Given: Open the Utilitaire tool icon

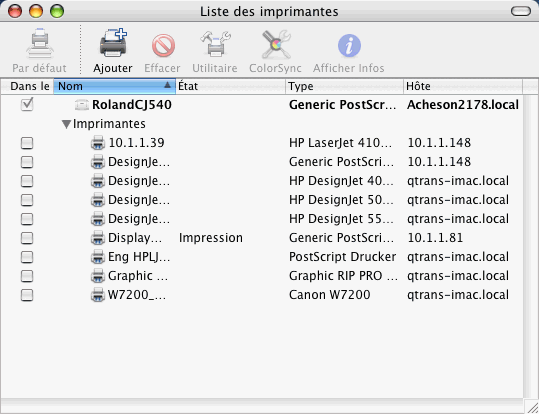Looking at the screenshot, I should pos(215,44).
